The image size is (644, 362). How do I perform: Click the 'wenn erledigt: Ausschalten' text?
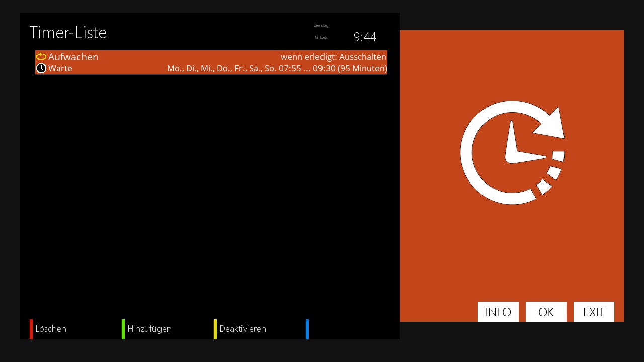333,57
